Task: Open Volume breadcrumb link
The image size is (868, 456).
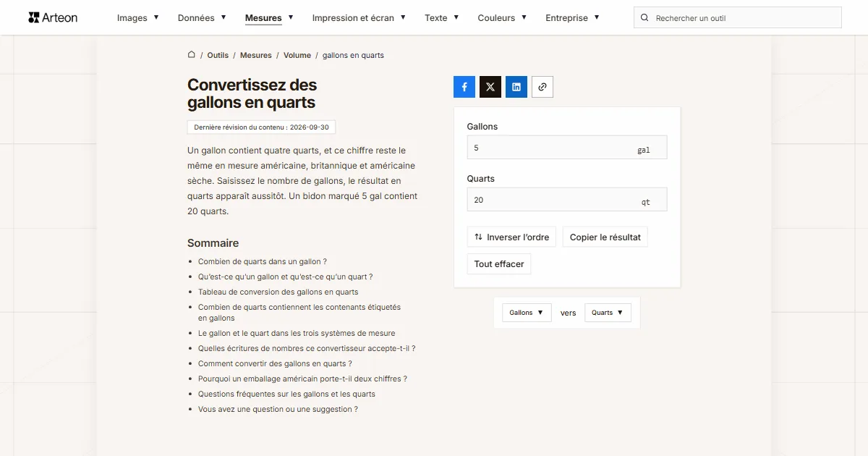Action: pyautogui.click(x=297, y=55)
